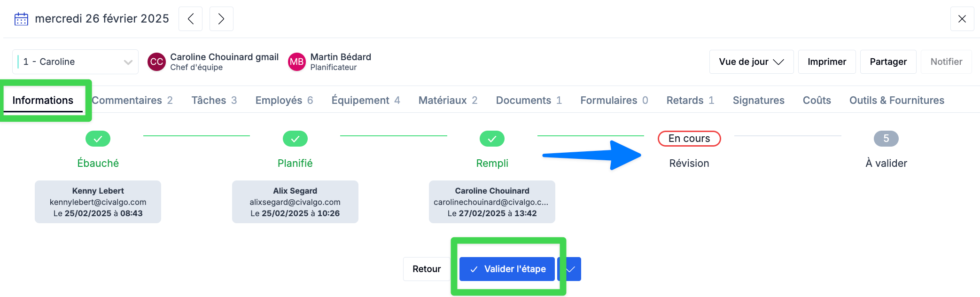980x297 pixels.
Task: Expand the Vue de jour dropdown
Action: [x=751, y=62]
